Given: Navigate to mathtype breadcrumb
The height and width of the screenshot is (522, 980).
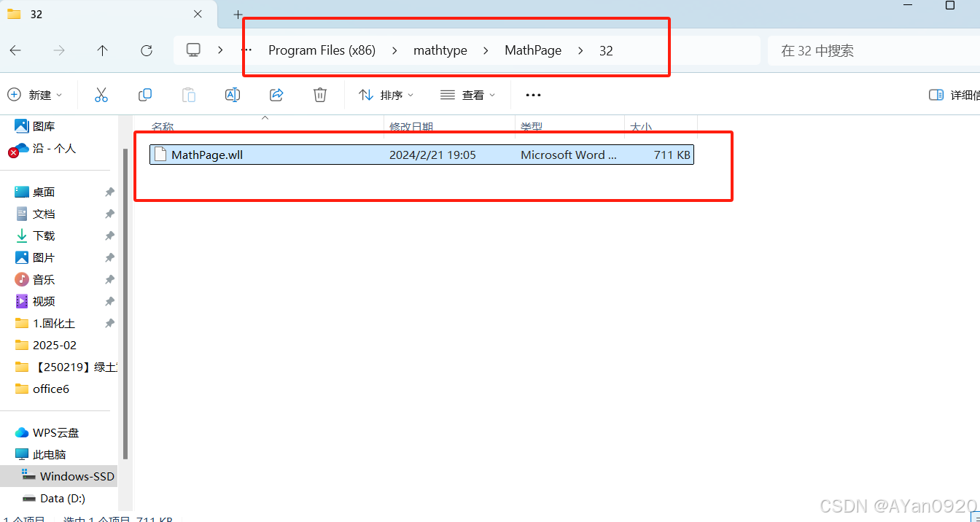Looking at the screenshot, I should [x=440, y=50].
